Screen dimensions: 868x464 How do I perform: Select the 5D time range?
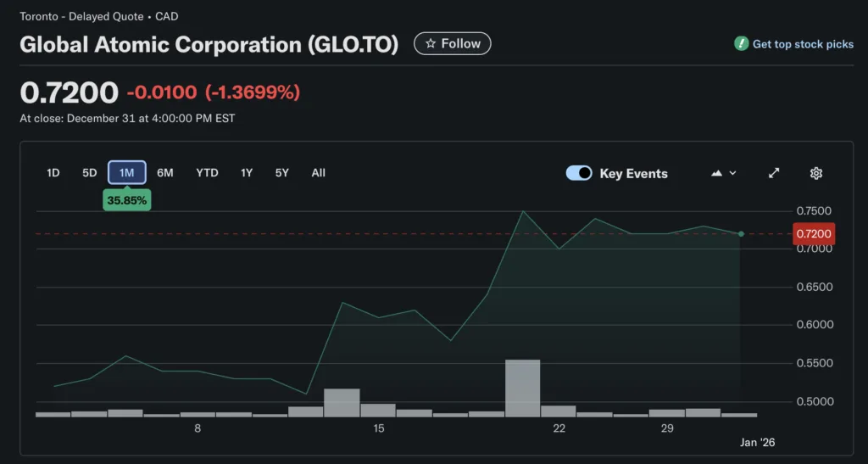(x=90, y=173)
